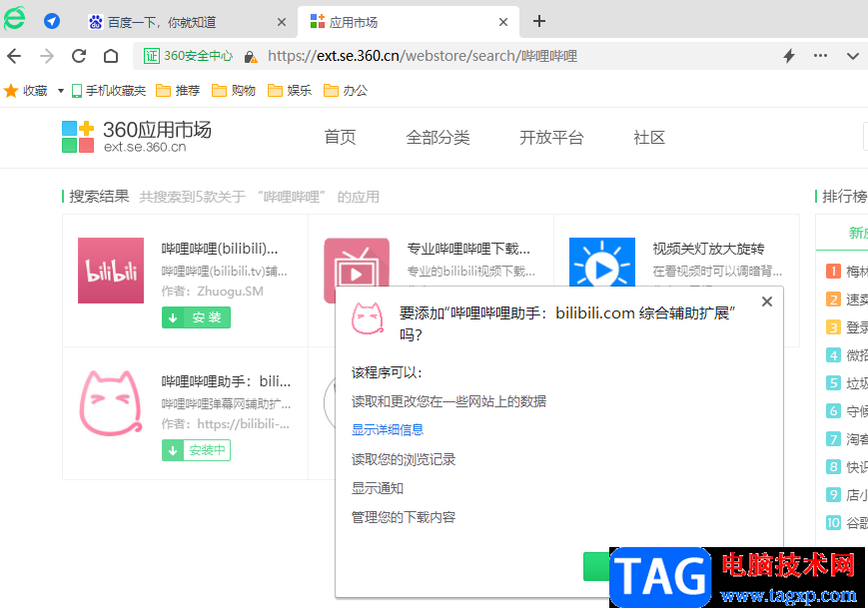Click 作者: Zhuogu.SM author text
Screen dimensions: 868x608
click(212, 292)
